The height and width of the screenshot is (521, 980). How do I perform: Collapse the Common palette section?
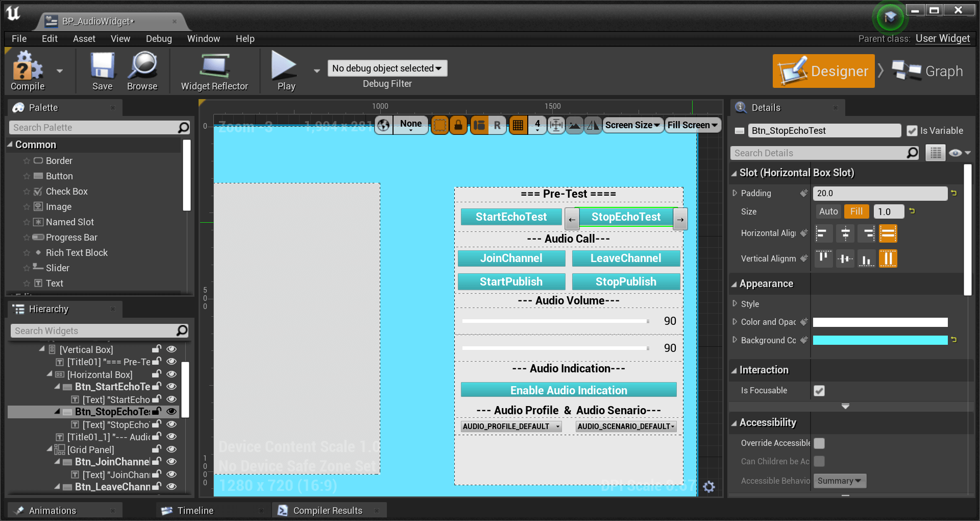10,145
